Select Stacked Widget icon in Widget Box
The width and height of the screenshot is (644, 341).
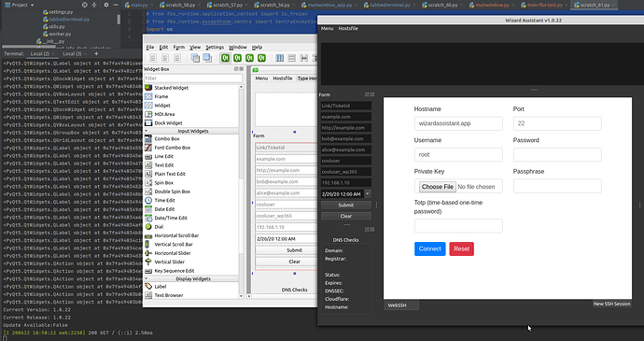[x=148, y=88]
